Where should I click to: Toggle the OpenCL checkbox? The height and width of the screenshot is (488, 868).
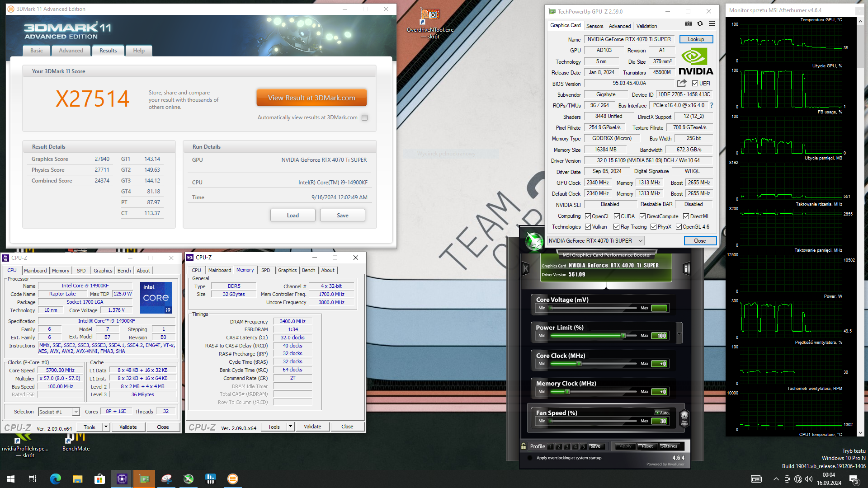588,216
